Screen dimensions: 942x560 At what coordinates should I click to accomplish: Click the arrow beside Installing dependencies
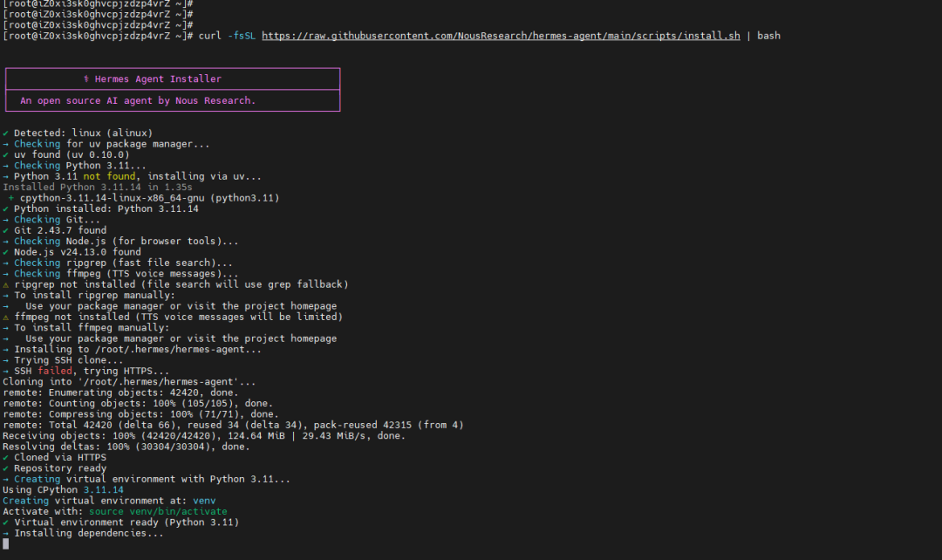click(x=5, y=533)
